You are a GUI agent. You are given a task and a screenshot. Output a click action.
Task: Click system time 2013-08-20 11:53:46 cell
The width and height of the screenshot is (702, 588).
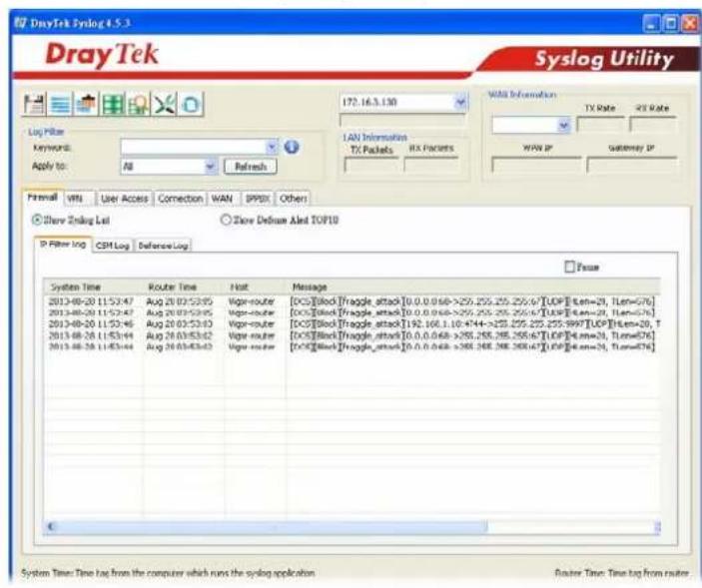pyautogui.click(x=91, y=324)
